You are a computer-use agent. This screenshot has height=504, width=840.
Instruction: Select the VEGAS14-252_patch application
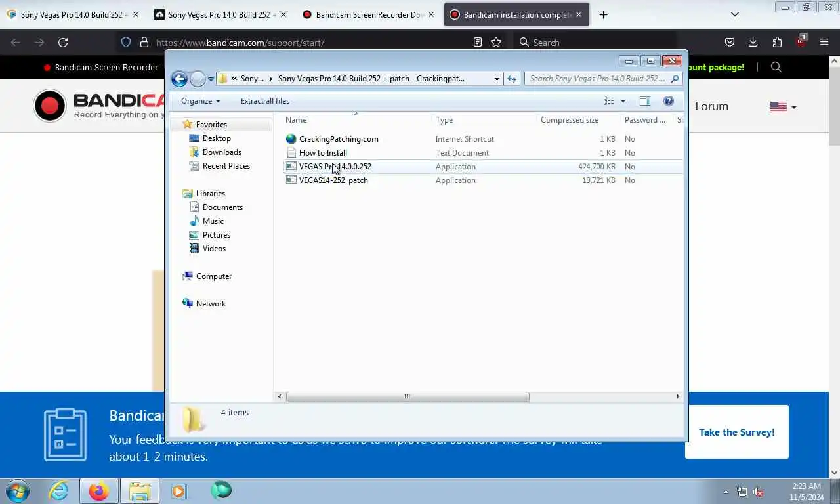(333, 180)
